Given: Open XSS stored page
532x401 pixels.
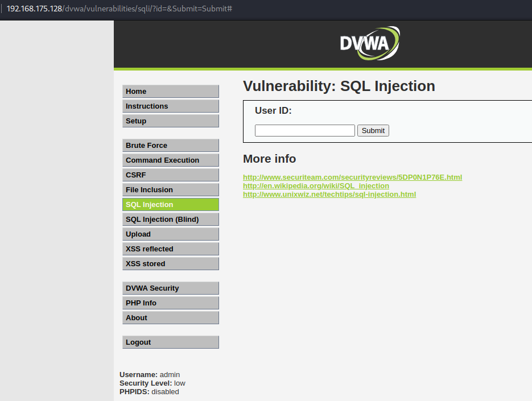Looking at the screenshot, I should coord(171,263).
